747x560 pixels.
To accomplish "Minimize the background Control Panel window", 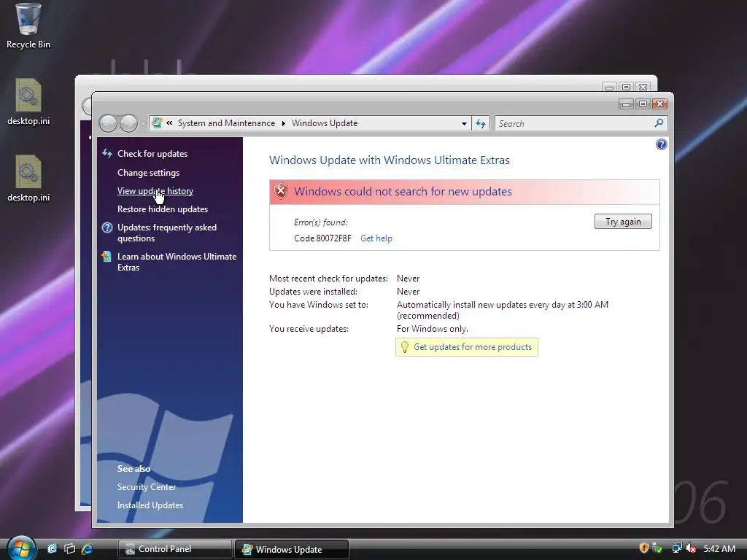I will pyautogui.click(x=610, y=87).
